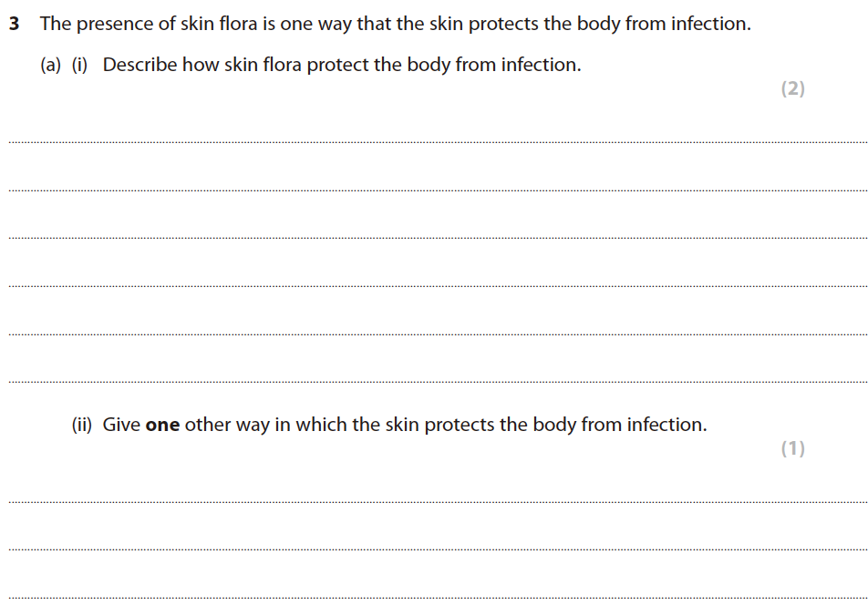Click the fifth answer line under part (i)
The height and width of the screenshot is (616, 868).
(x=438, y=334)
